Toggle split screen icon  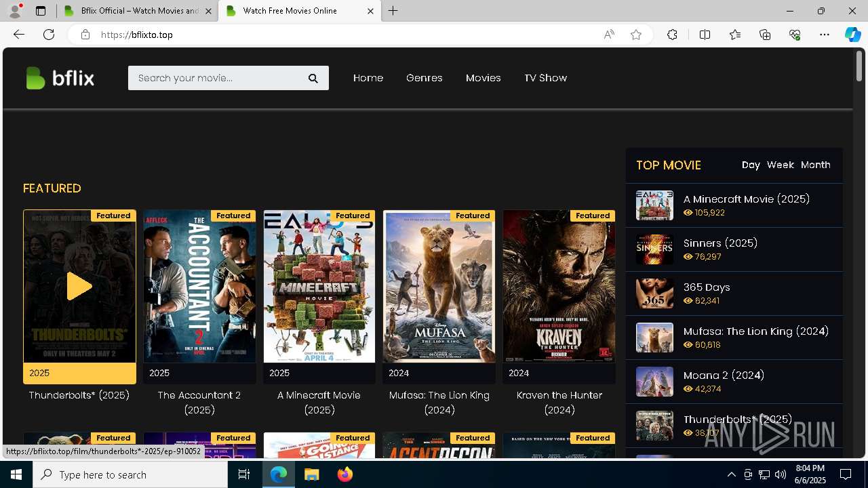[705, 35]
